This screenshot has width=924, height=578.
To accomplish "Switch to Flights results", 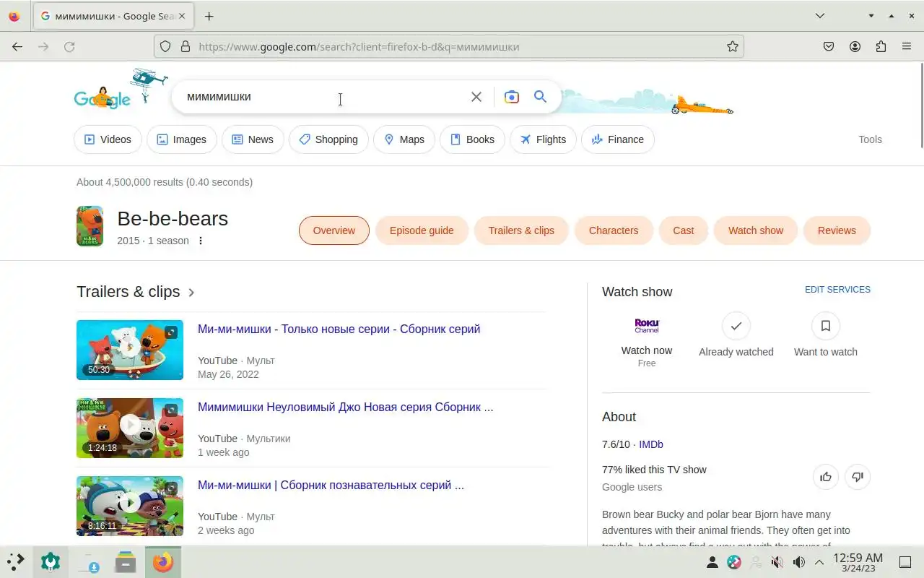I will click(x=543, y=139).
